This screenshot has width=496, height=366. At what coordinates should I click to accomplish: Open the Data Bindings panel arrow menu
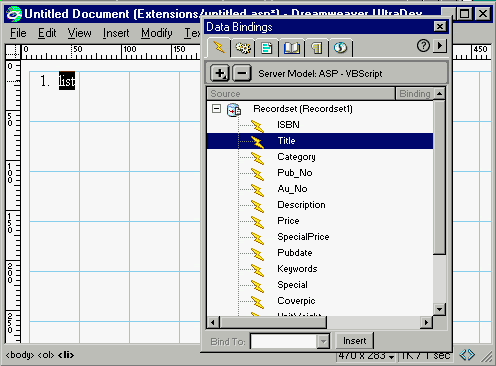[x=440, y=45]
